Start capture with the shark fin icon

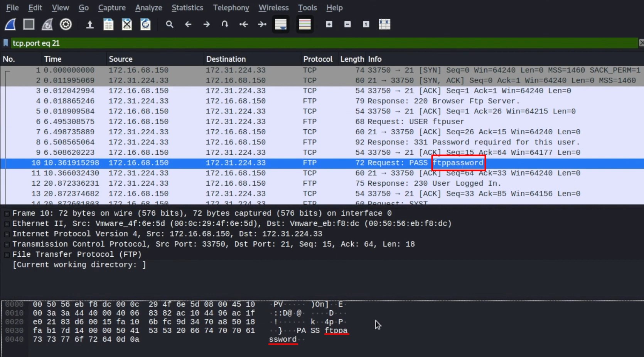10,24
